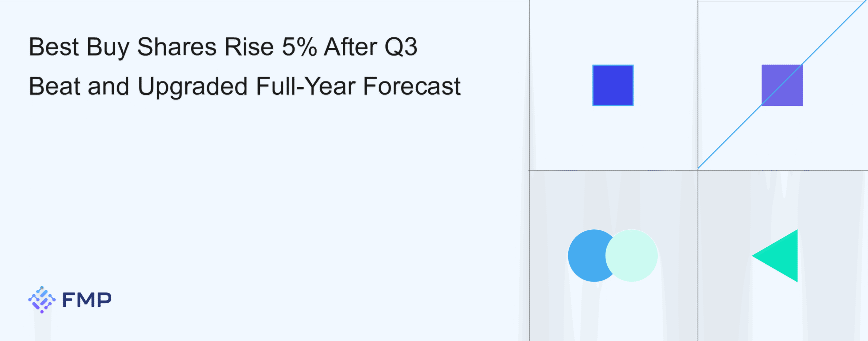868x341 pixels.
Task: Click the FMP diamond logo icon
Action: pyautogui.click(x=42, y=299)
